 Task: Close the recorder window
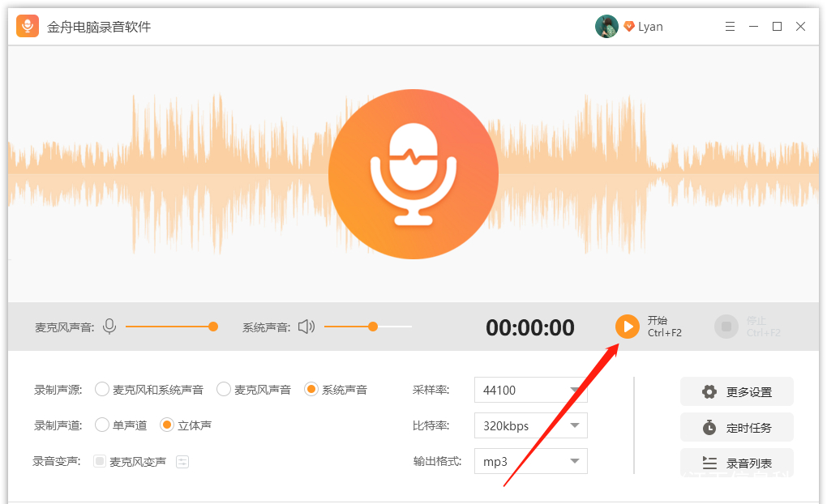800,27
